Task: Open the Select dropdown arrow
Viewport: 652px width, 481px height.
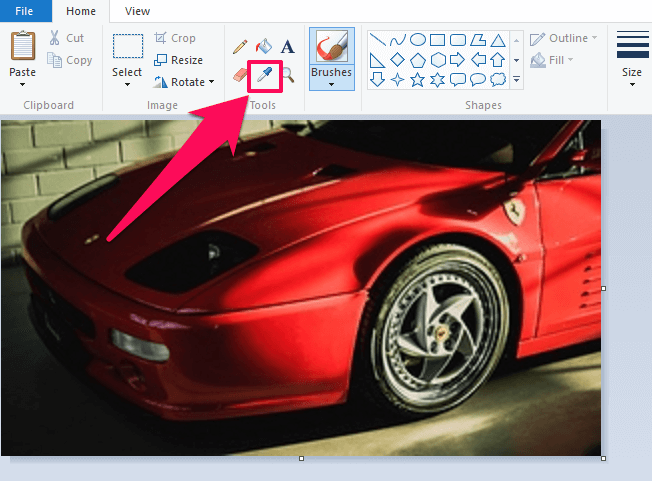Action: point(127,84)
